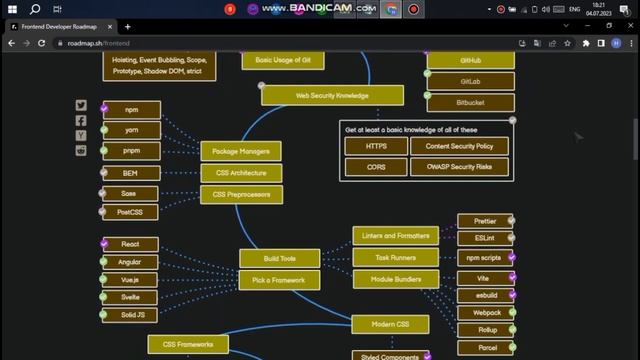Open the Basic Usage of Git node

283,60
